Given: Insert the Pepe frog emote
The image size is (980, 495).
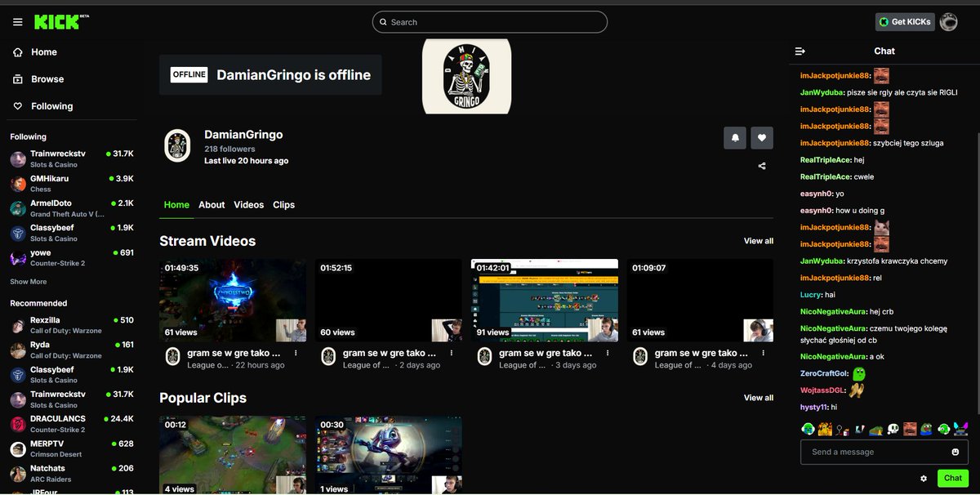Looking at the screenshot, I should [927, 429].
